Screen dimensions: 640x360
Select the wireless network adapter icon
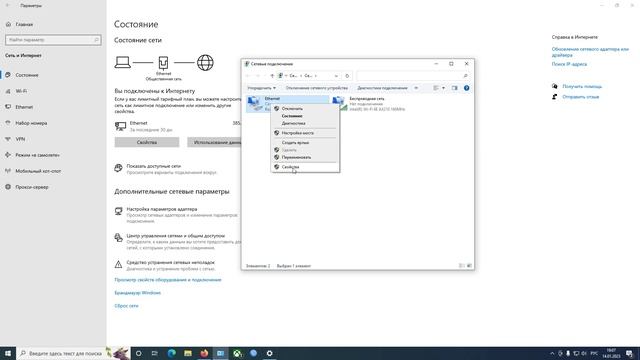[x=339, y=104]
